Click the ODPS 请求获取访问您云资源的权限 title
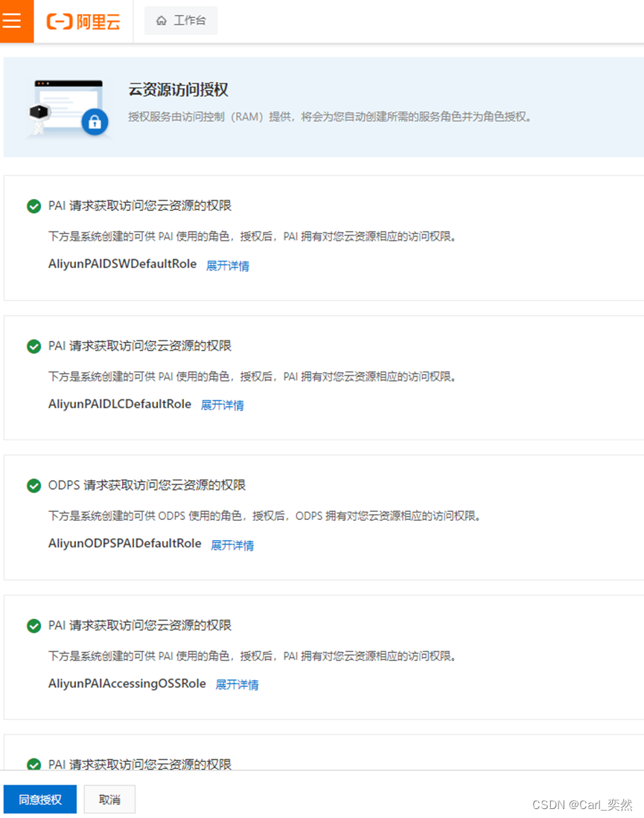This screenshot has width=644, height=818. click(147, 485)
